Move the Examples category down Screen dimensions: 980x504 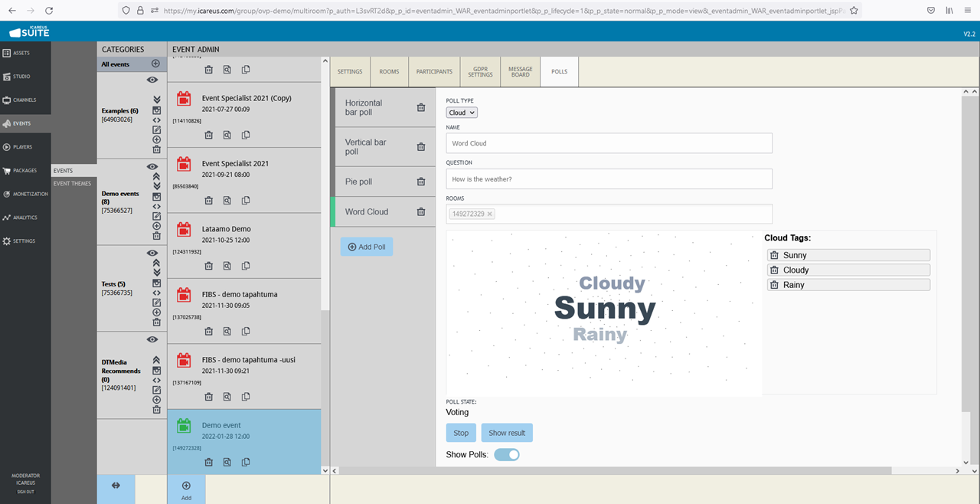point(156,100)
